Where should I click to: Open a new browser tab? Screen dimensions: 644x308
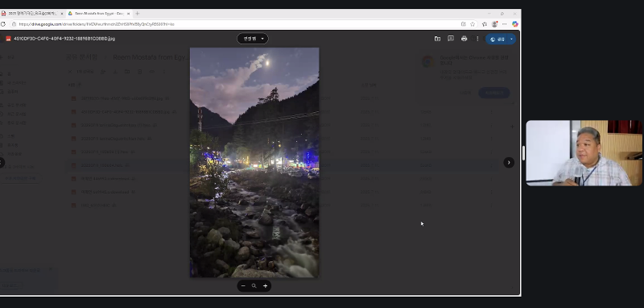pos(137,14)
